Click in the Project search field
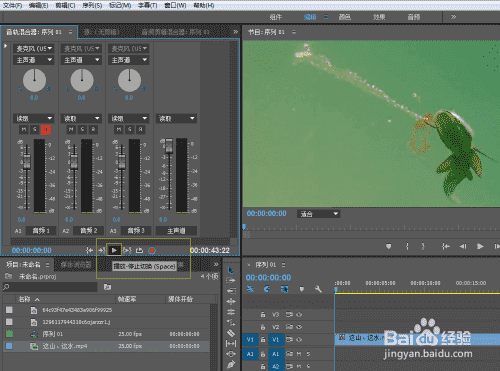The height and width of the screenshot is (371, 500). coord(50,287)
